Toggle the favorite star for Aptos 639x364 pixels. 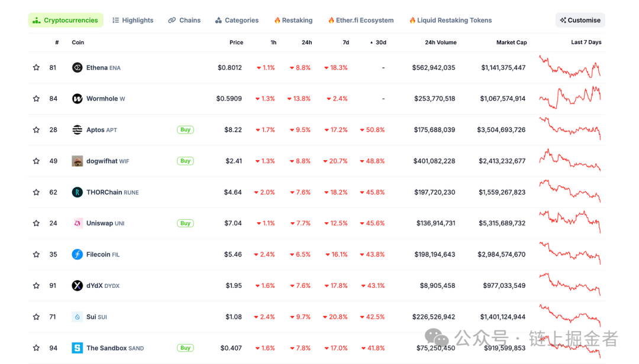point(36,130)
